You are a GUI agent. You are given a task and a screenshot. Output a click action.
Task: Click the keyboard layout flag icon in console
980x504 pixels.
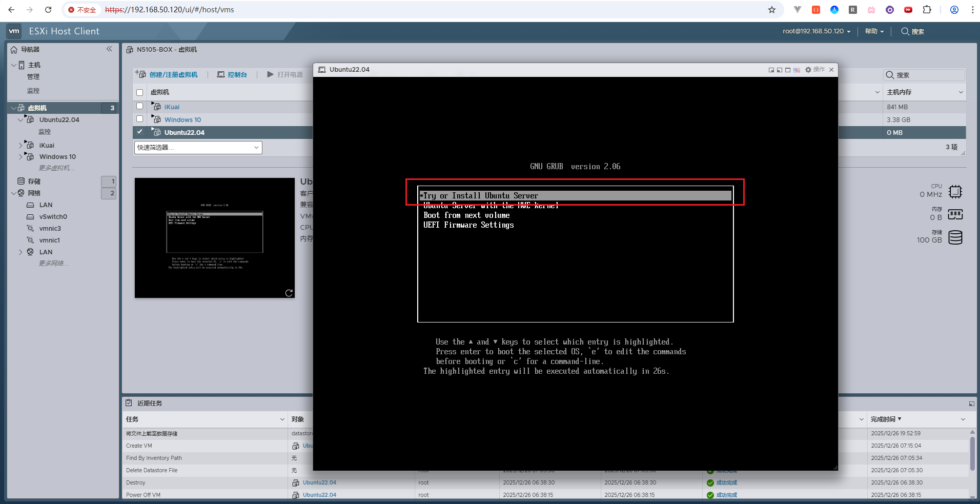click(797, 70)
